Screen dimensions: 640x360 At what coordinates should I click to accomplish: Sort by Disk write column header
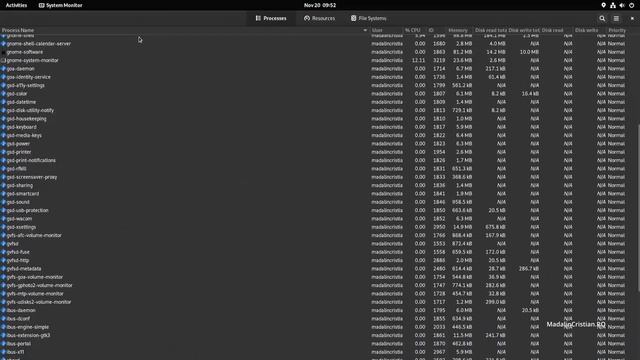coord(589,30)
